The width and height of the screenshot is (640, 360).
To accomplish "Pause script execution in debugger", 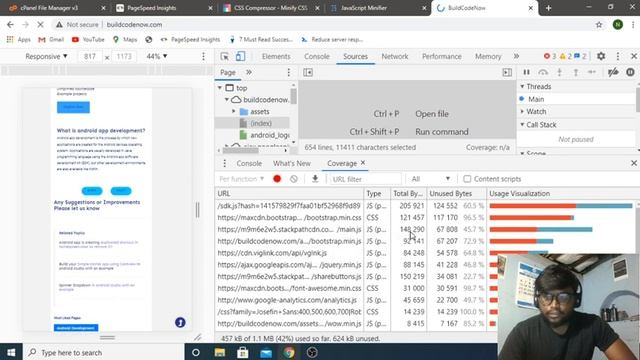I will [527, 72].
